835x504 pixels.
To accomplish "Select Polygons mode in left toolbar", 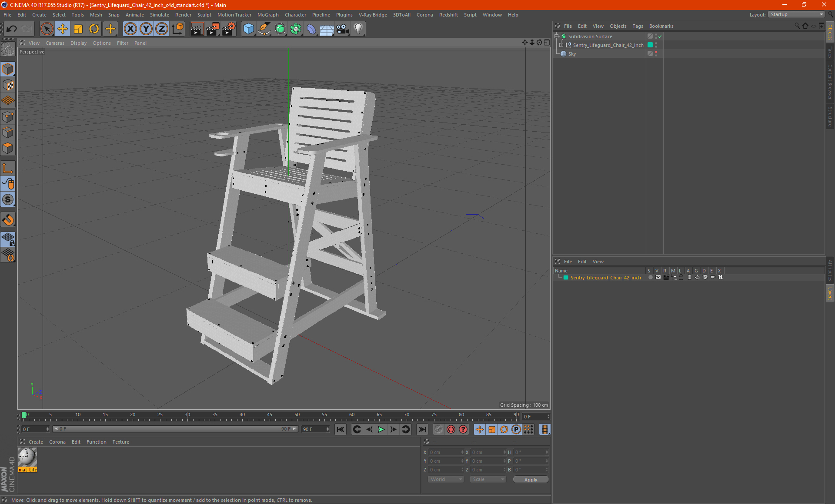I will [8, 148].
